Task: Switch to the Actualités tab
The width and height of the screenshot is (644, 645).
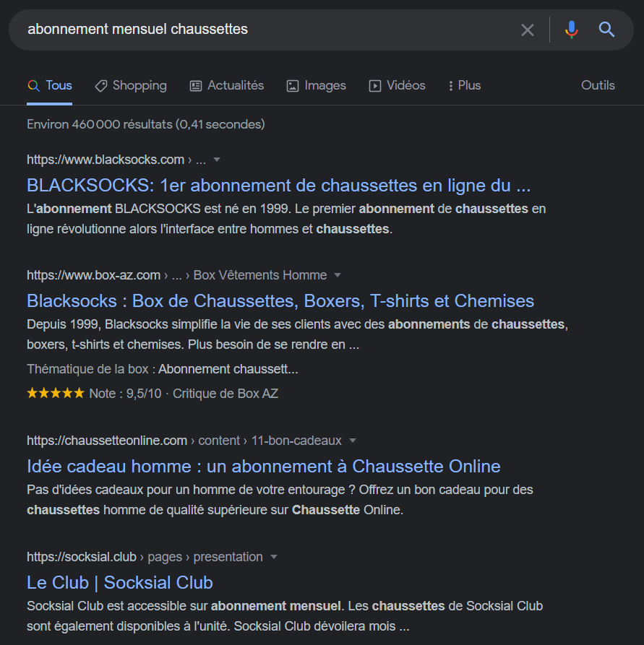Action: point(226,85)
